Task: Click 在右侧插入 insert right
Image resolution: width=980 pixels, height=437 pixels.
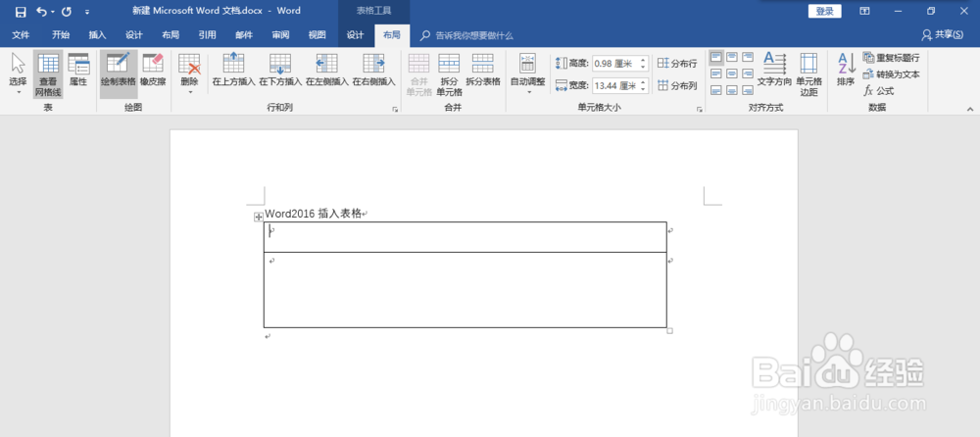Action: 373,70
